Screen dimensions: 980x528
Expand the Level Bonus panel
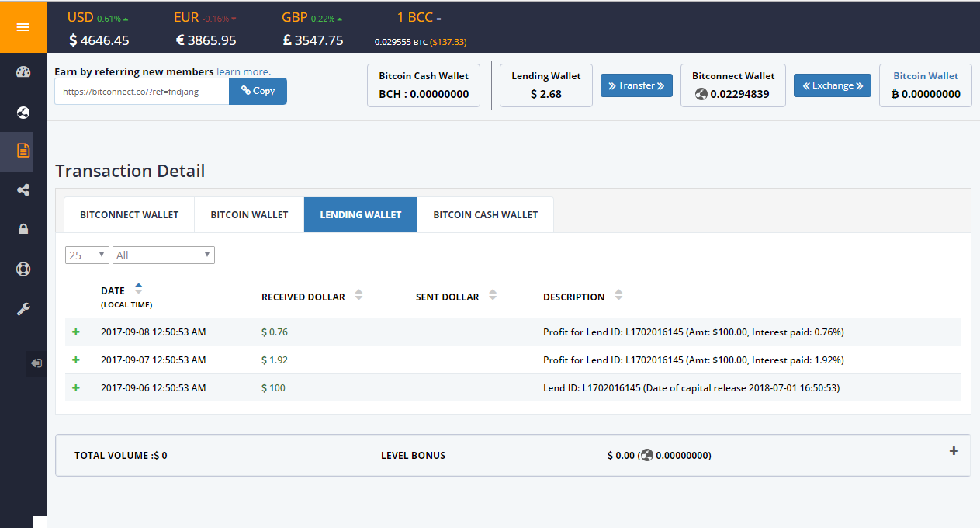(x=954, y=451)
